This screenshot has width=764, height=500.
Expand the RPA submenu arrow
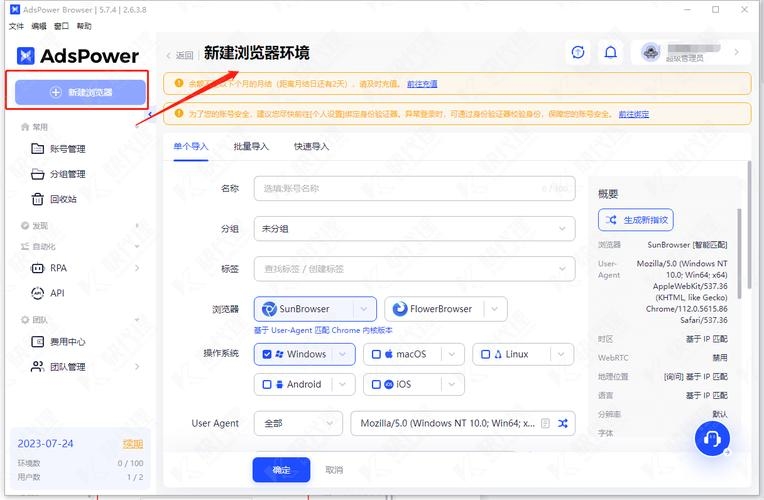[137, 268]
